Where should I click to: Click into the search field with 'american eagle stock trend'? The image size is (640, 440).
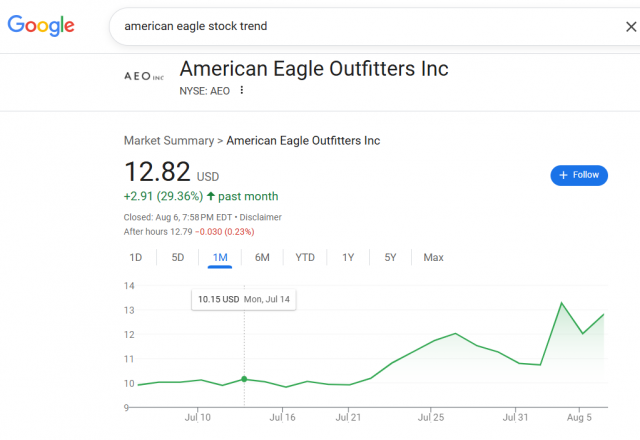367,27
